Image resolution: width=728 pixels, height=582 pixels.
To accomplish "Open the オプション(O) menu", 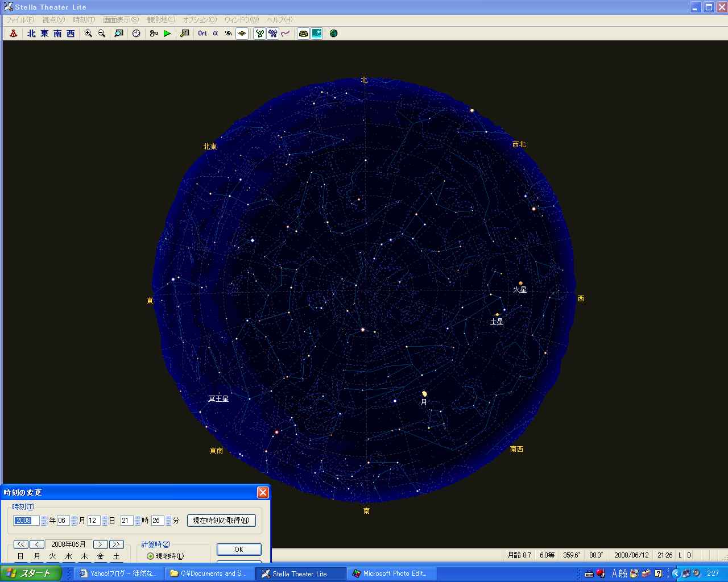I will click(200, 20).
